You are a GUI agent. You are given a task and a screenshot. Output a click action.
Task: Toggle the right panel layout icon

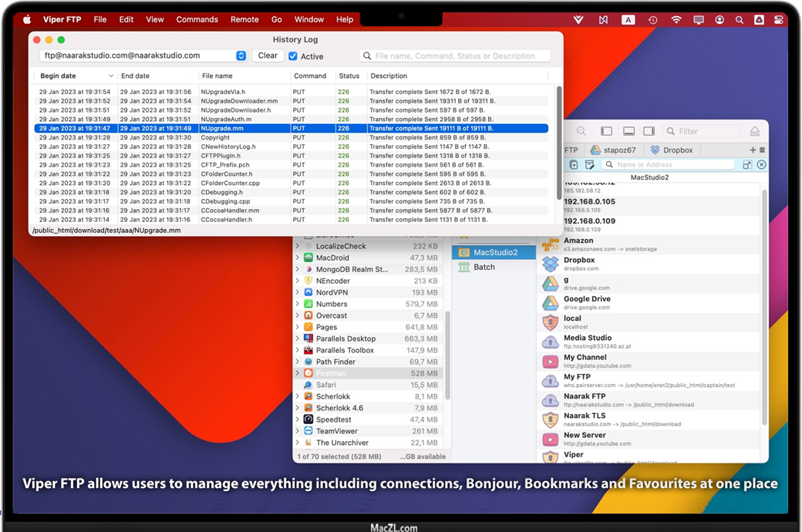(x=649, y=132)
